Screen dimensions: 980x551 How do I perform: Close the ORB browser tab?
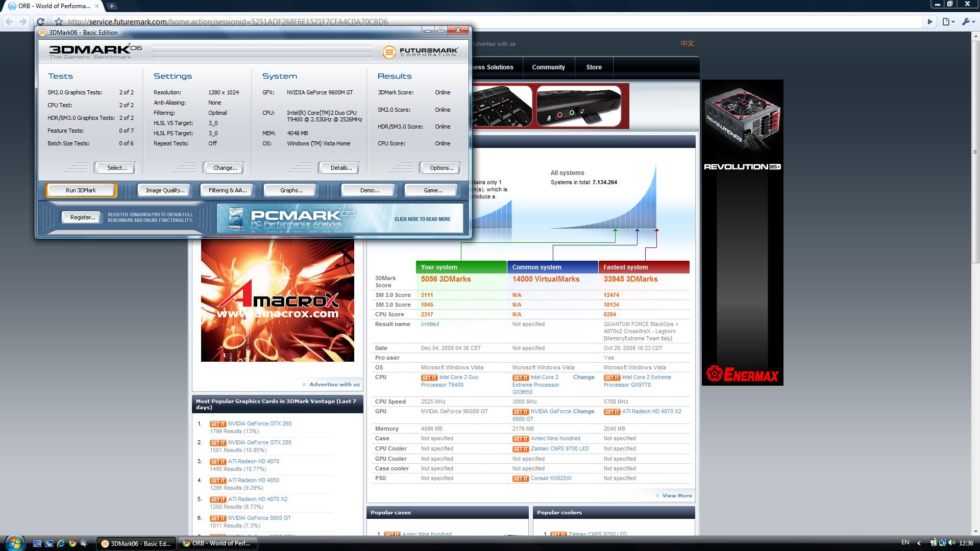(x=96, y=6)
